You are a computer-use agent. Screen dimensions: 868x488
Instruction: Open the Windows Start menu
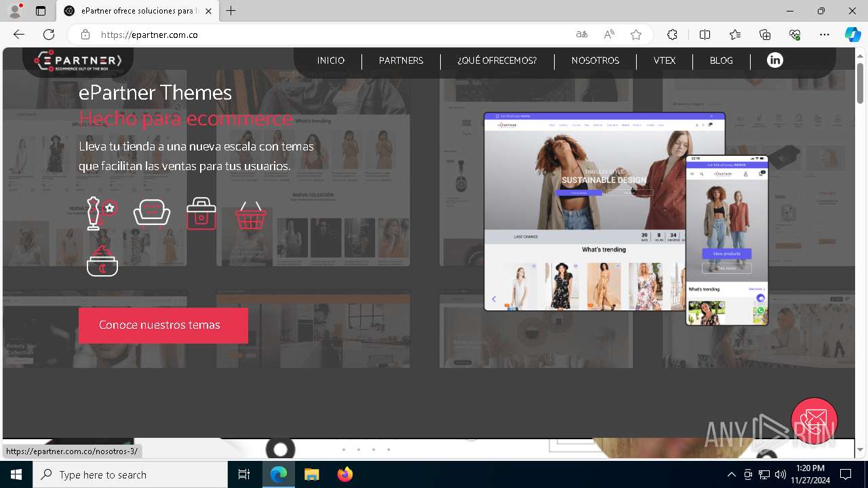pos(16,474)
